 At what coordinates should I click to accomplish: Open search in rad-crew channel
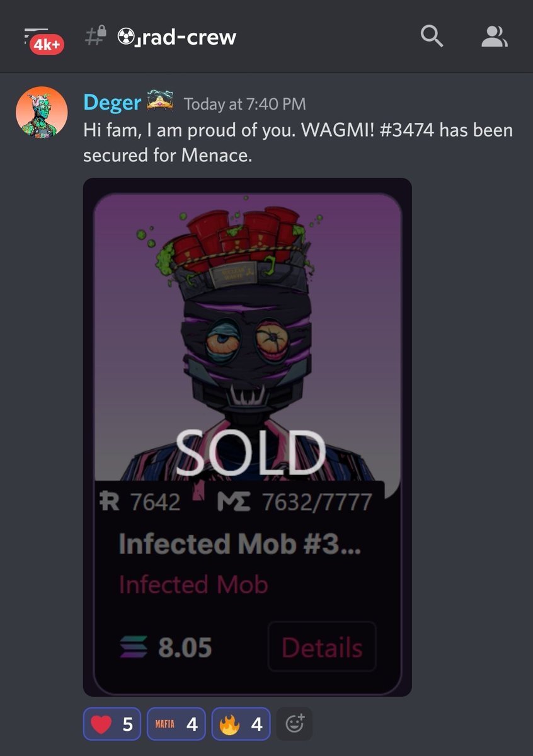tap(432, 37)
